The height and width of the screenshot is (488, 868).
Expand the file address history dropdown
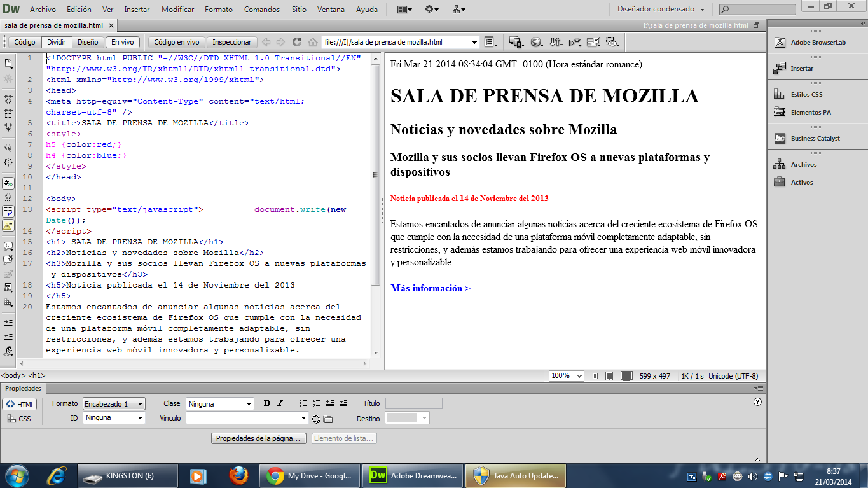click(475, 42)
